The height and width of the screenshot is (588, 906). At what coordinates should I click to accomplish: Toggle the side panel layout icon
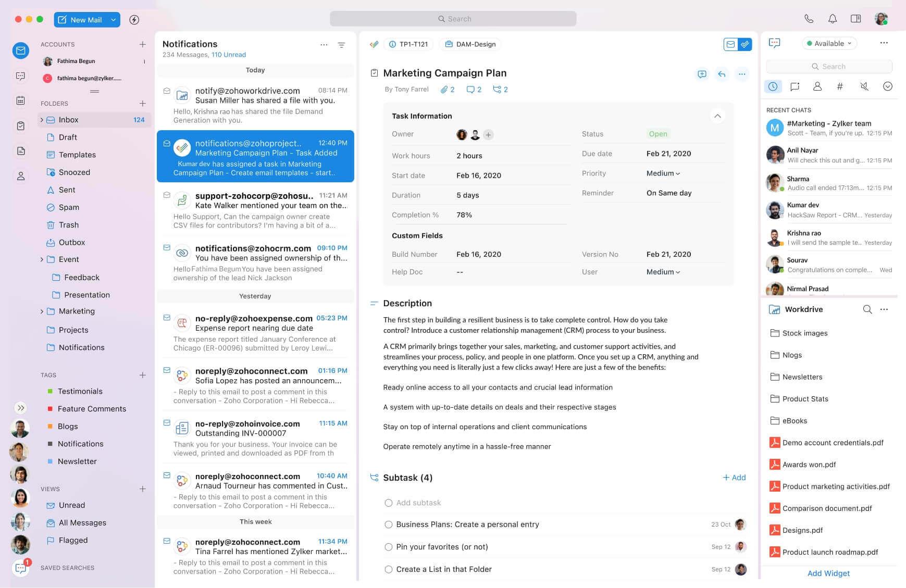pyautogui.click(x=855, y=19)
